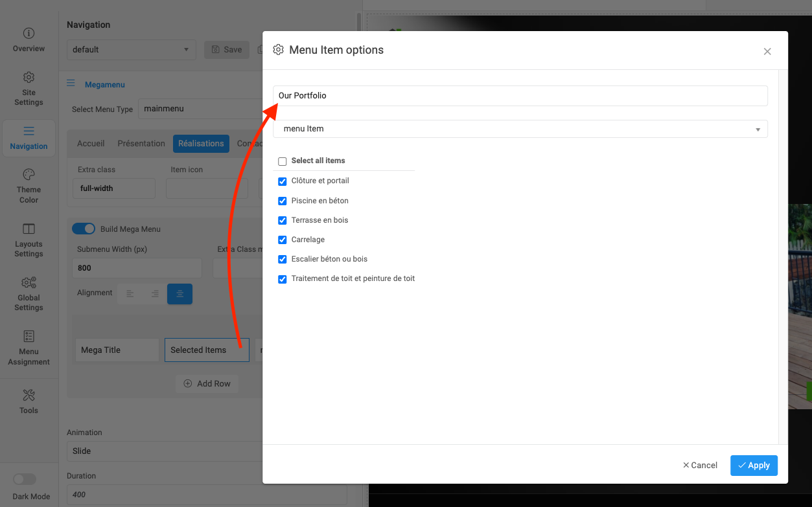The width and height of the screenshot is (812, 507).
Task: Toggle Build Mega Menu switch
Action: [x=84, y=229]
